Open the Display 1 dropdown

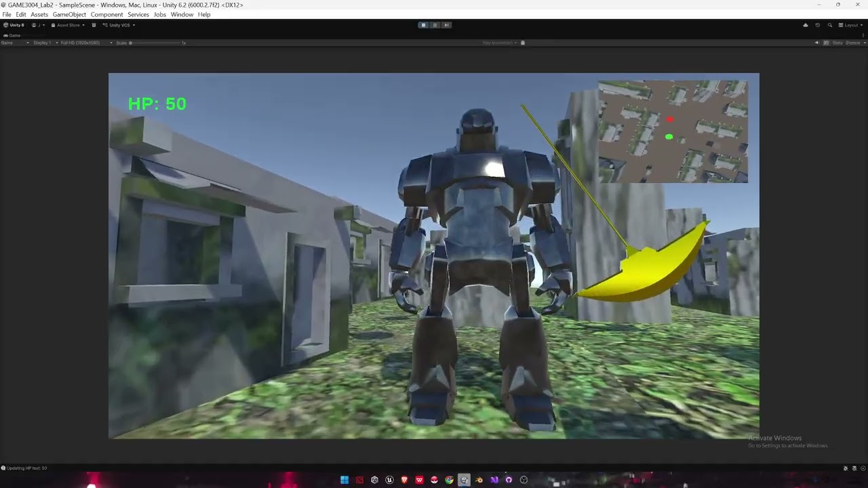(x=45, y=43)
